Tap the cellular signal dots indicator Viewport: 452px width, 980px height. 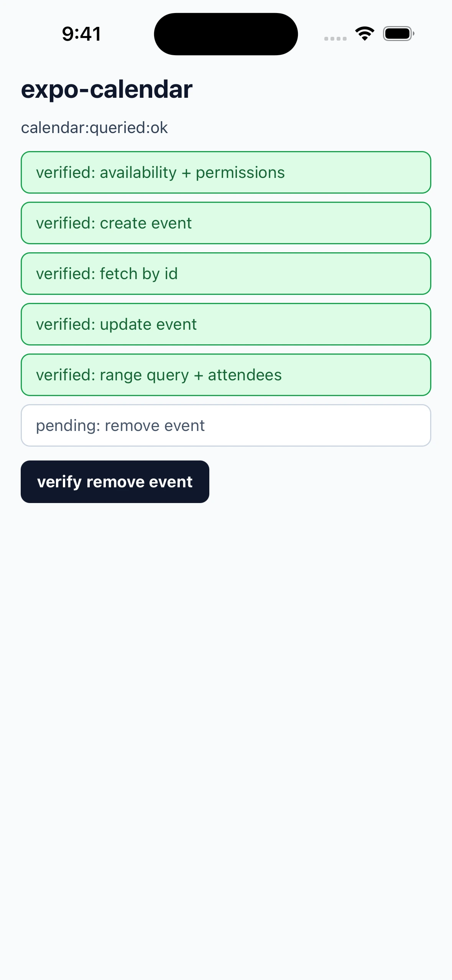[x=335, y=38]
